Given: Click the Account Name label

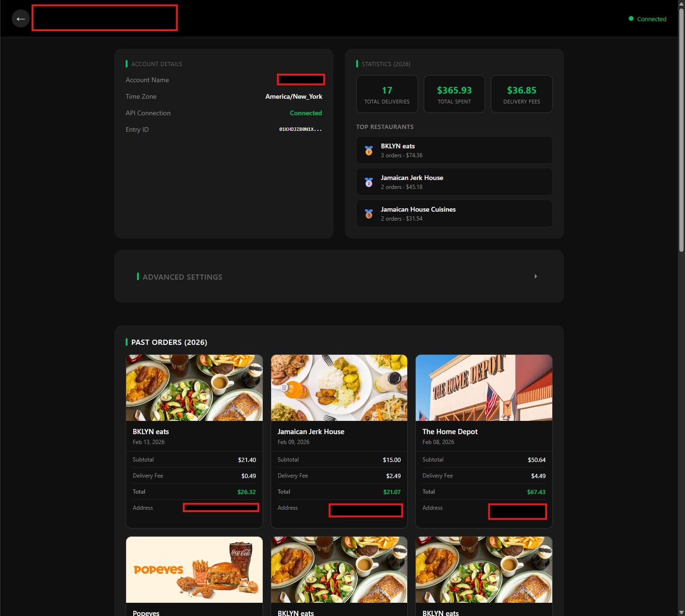Looking at the screenshot, I should (x=147, y=80).
